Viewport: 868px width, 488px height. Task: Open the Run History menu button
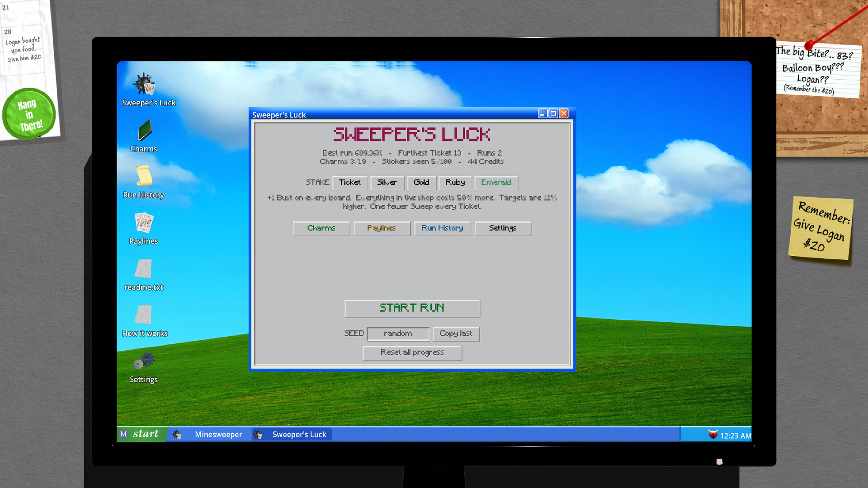pyautogui.click(x=442, y=228)
